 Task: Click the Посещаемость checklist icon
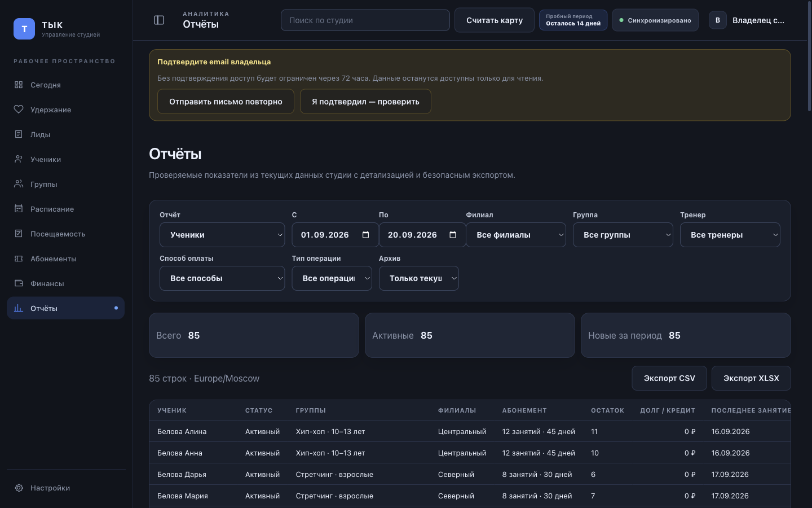click(19, 234)
